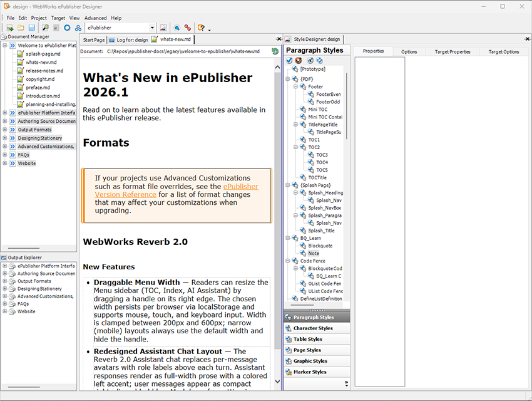Expand the FAQs group in Document Manager
This screenshot has width=532, height=401.
click(x=5, y=155)
